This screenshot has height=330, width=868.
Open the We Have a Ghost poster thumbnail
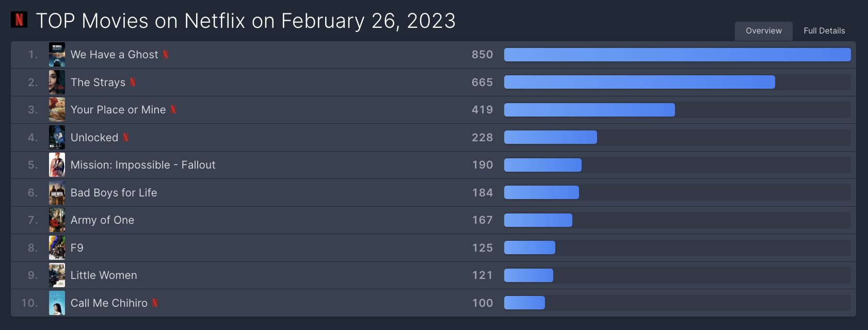tap(57, 55)
